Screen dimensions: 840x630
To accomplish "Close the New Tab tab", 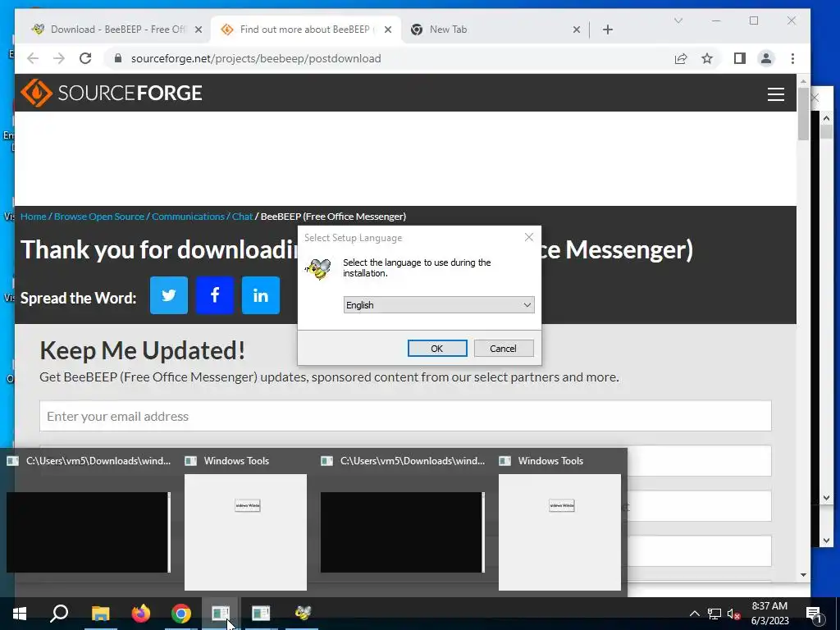I will (577, 30).
